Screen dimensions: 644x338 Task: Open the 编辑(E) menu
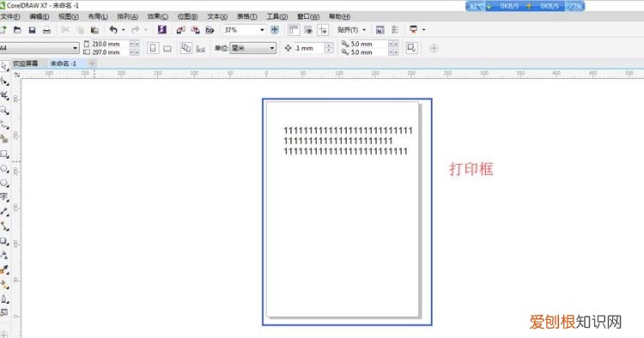pos(39,16)
